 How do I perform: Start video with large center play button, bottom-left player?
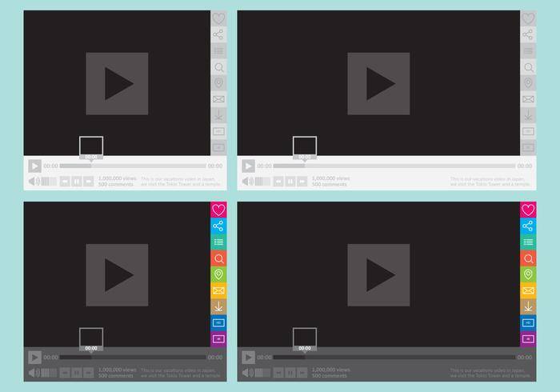[x=117, y=275]
